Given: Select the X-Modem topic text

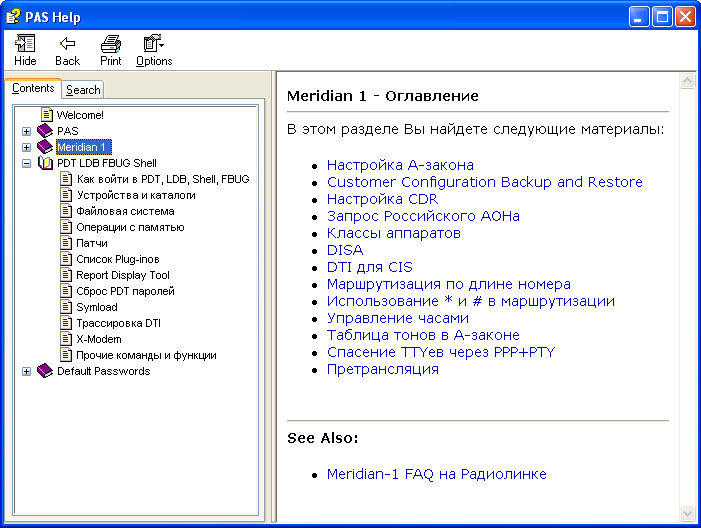Looking at the screenshot, I should [99, 339].
